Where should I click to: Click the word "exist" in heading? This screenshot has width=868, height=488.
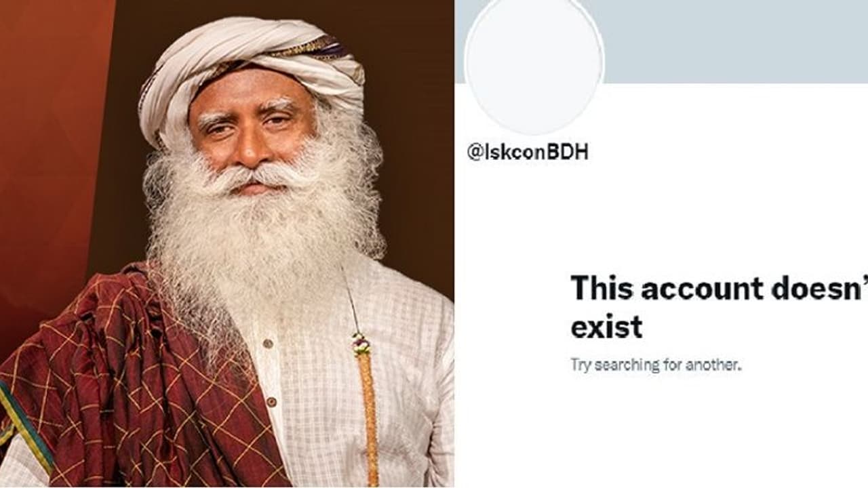(606, 327)
